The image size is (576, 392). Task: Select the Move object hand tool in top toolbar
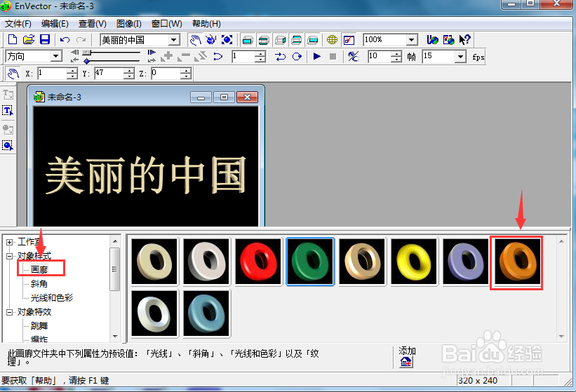tap(195, 40)
